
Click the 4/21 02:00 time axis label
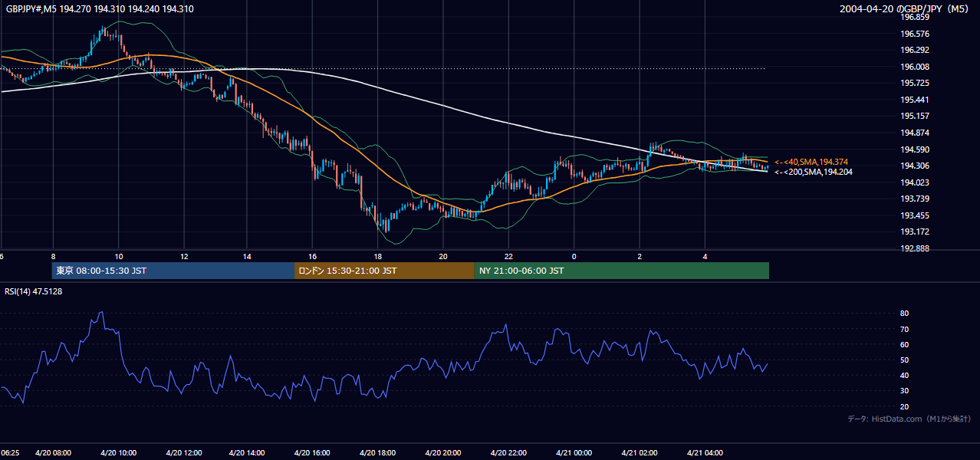(639, 453)
